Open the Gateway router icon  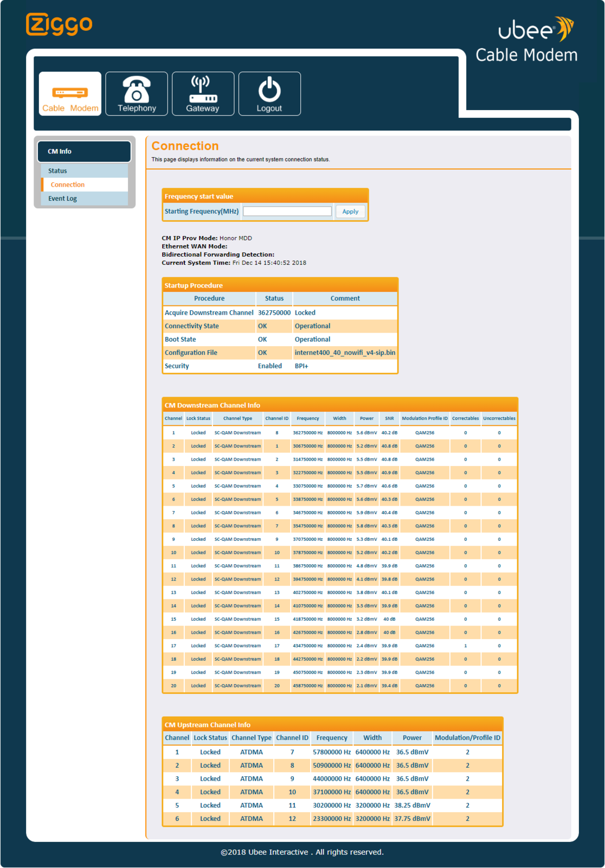[203, 94]
